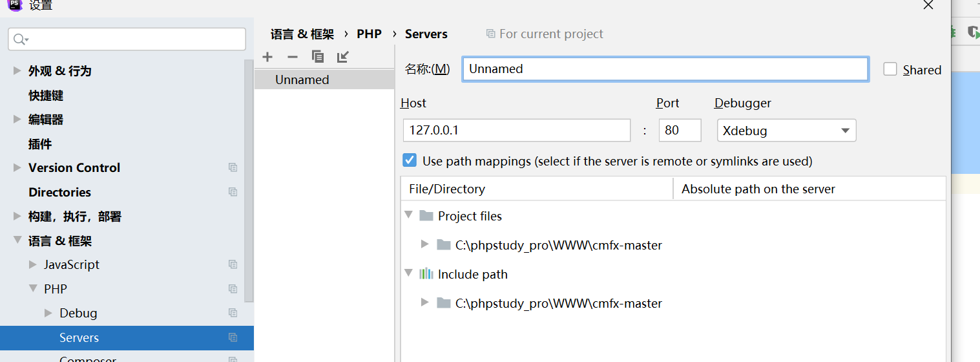Click project-level icon beside Debug
The image size is (980, 362).
tap(233, 313)
